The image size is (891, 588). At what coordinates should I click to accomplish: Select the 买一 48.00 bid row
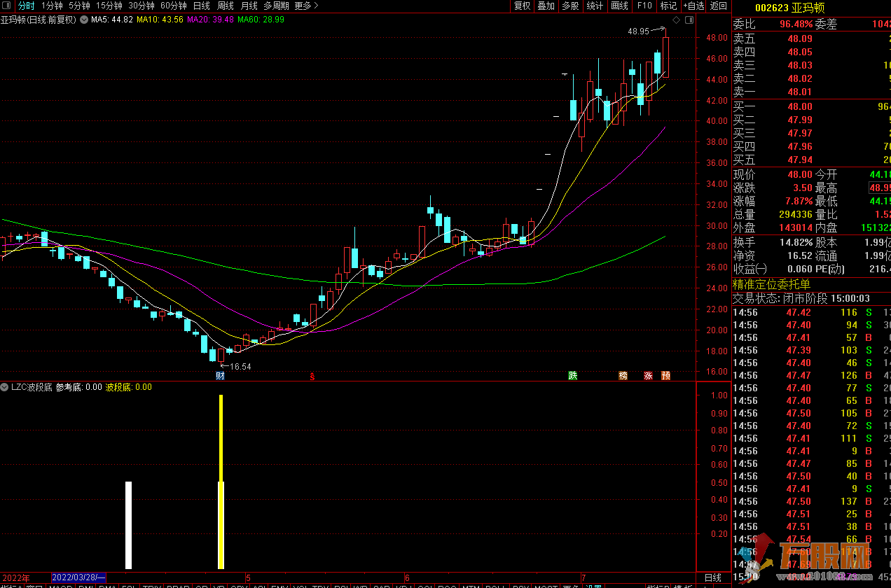pos(812,106)
